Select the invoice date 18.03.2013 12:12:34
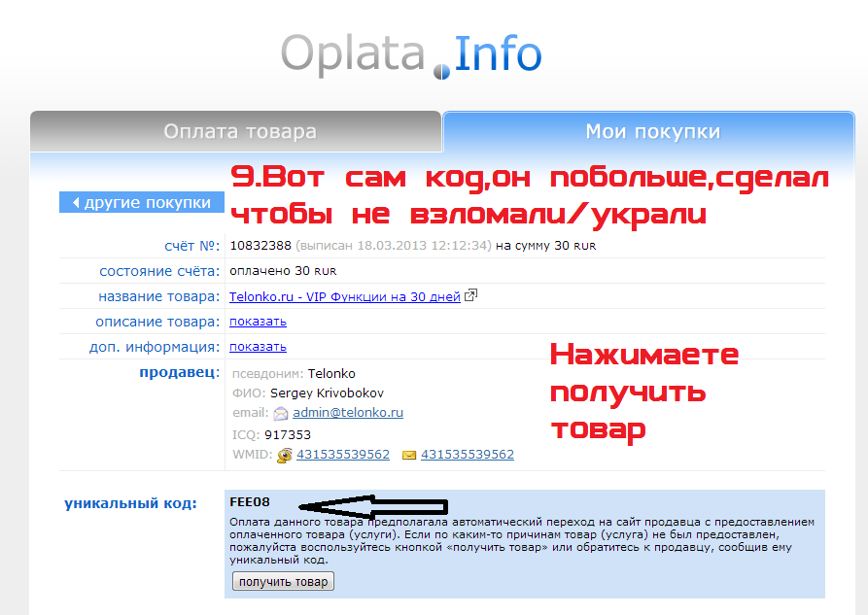This screenshot has height=615, width=868. click(423, 246)
